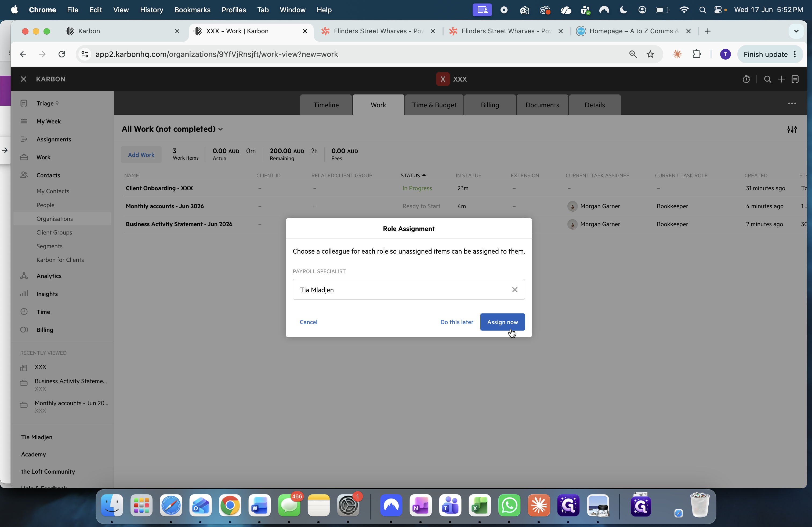Image resolution: width=812 pixels, height=527 pixels.
Task: Open the Bookmarks menu in the menu bar
Action: click(x=193, y=10)
